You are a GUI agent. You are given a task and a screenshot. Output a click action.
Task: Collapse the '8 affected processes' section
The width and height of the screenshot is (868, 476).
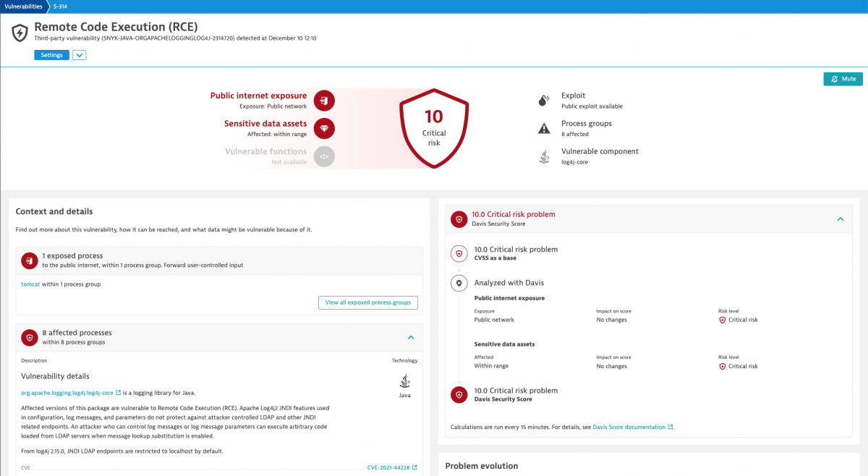click(411, 337)
